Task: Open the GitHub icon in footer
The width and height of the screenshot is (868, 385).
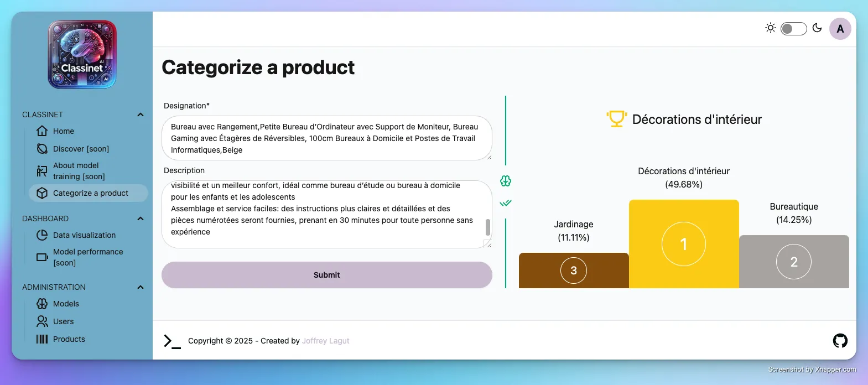Action: point(840,341)
